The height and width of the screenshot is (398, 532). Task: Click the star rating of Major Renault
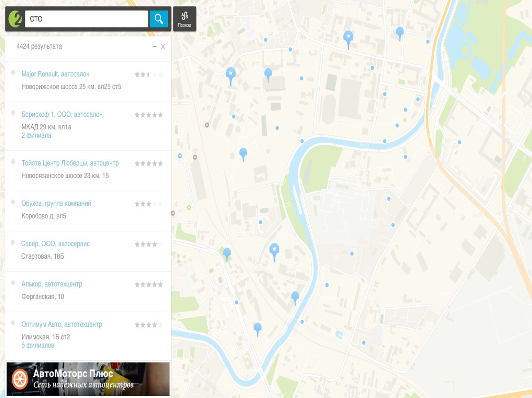[148, 75]
